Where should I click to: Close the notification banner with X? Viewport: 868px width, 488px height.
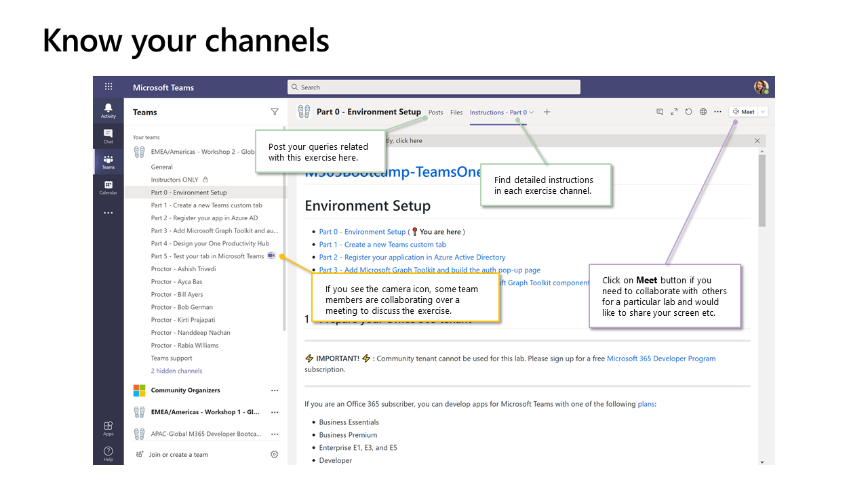(757, 140)
